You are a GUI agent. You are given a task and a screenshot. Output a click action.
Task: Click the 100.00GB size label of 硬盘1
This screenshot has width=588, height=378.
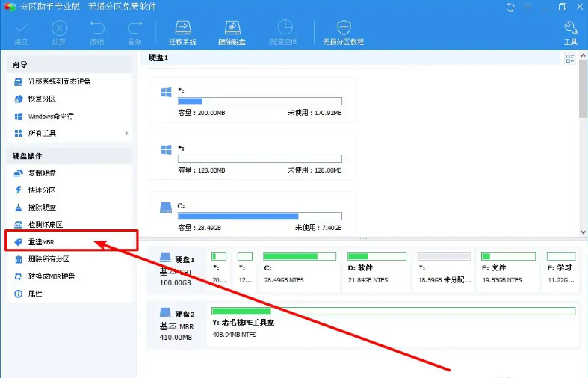176,282
